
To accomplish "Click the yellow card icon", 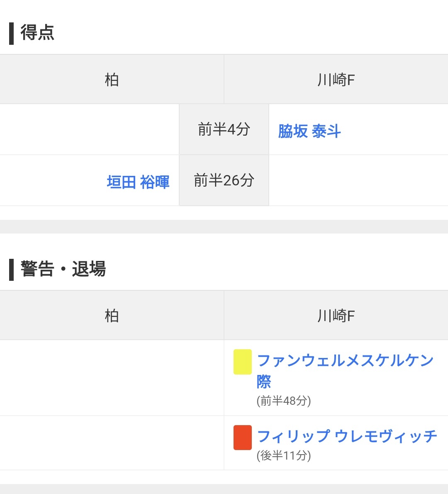I will tap(242, 362).
